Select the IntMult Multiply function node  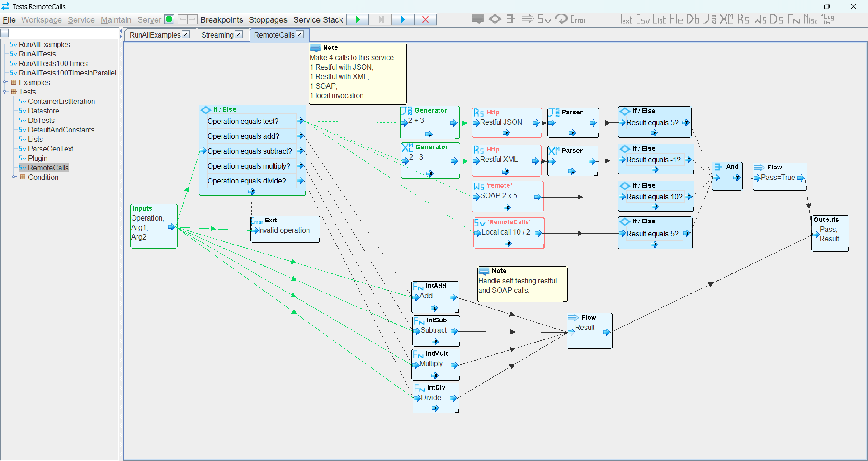pos(436,364)
